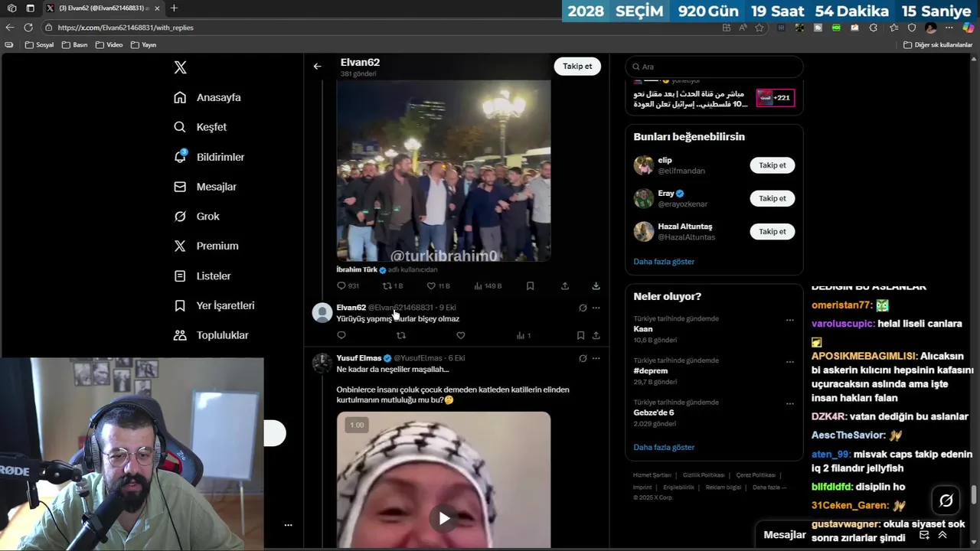Share the İbrahim Türk video post
Viewport: 980px width, 551px height.
click(565, 285)
